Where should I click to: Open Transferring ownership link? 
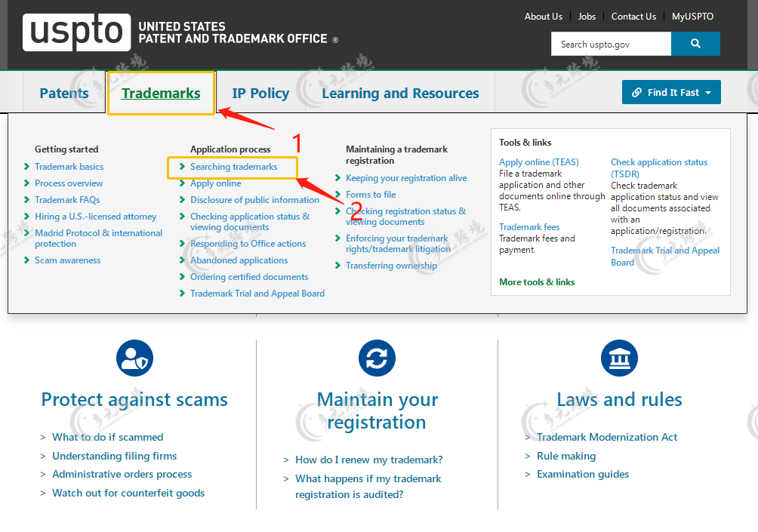pyautogui.click(x=391, y=266)
